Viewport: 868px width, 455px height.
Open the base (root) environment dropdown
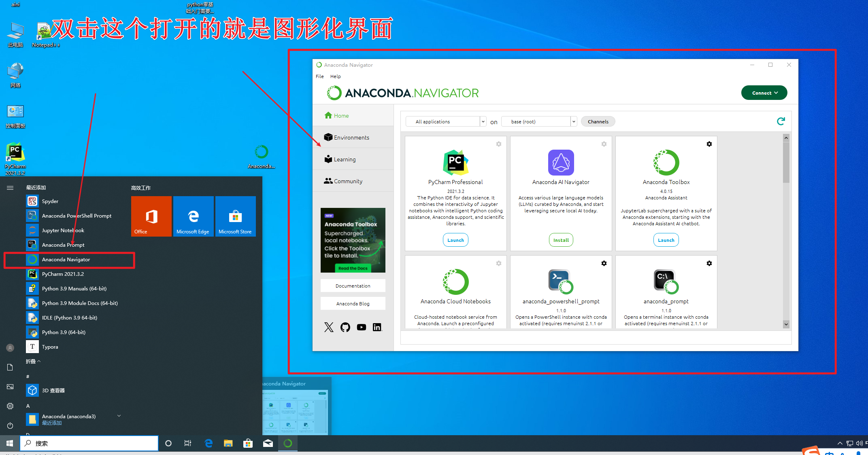538,121
